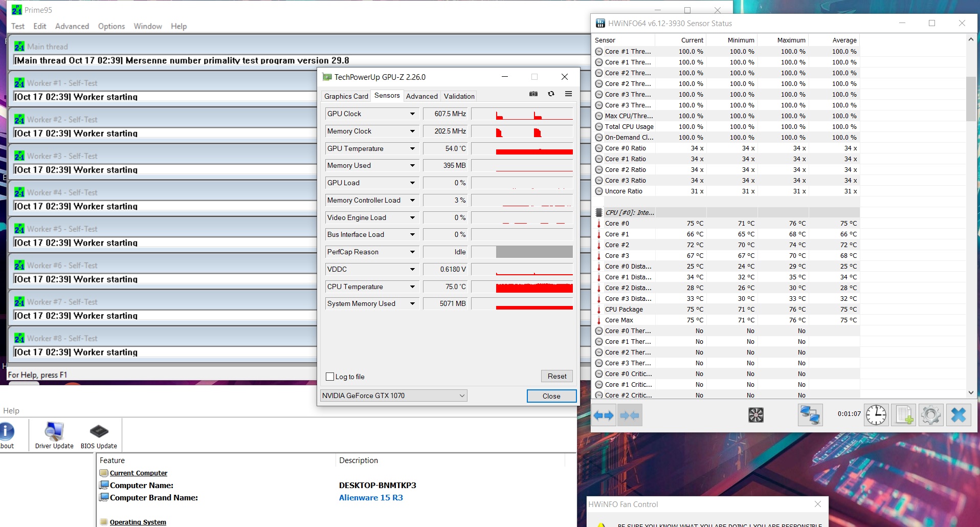The height and width of the screenshot is (527, 980).
Task: Open the Edit menu in Prime95
Action: 40,26
